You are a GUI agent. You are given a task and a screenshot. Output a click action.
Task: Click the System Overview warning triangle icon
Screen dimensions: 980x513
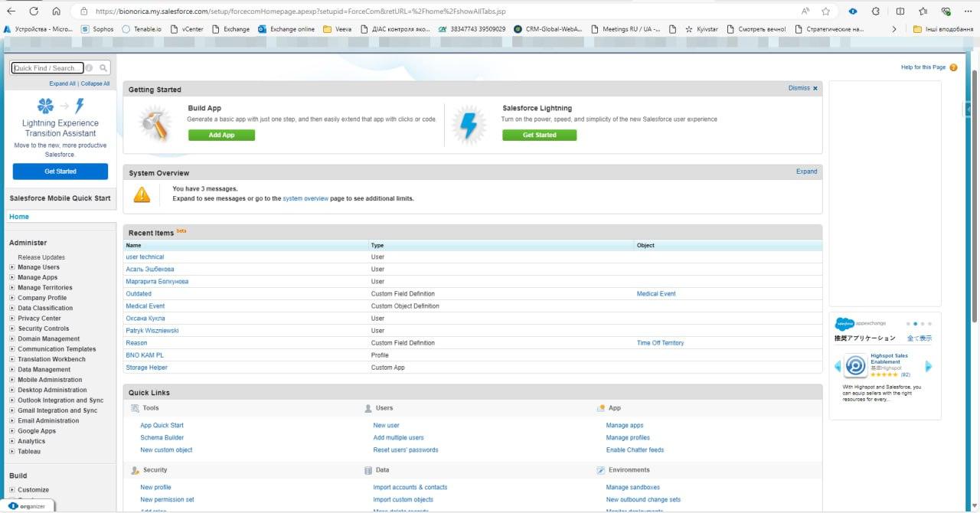142,194
